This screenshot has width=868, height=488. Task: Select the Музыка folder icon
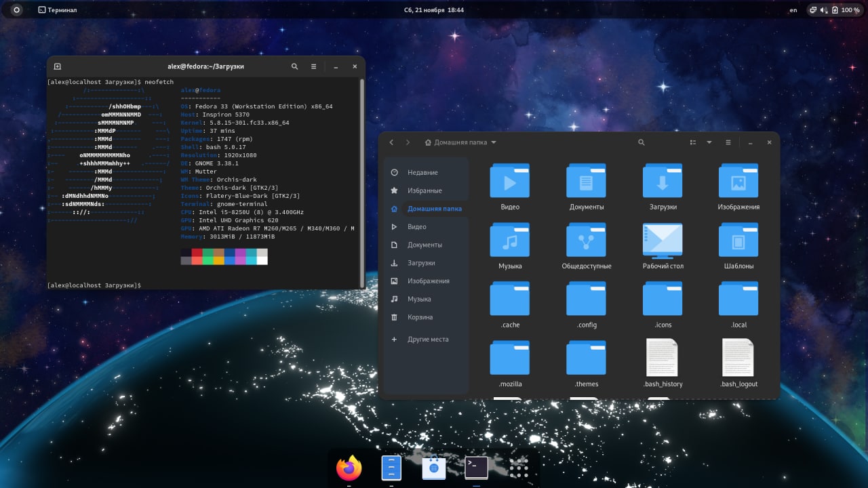point(510,240)
